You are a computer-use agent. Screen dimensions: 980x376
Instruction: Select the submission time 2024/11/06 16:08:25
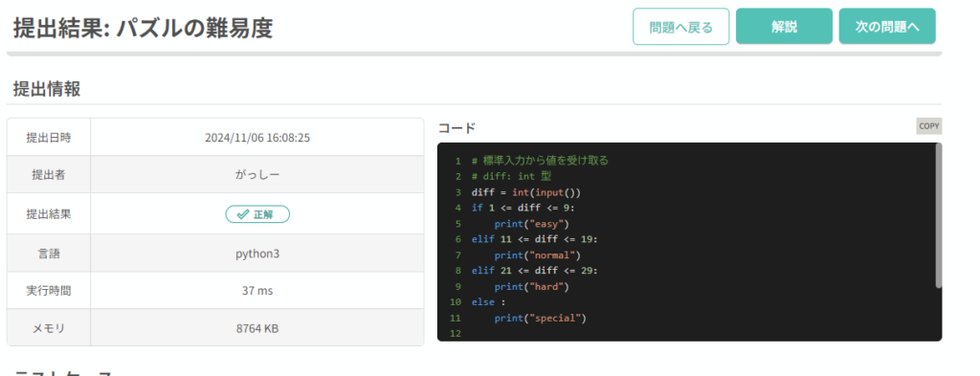pyautogui.click(x=257, y=138)
